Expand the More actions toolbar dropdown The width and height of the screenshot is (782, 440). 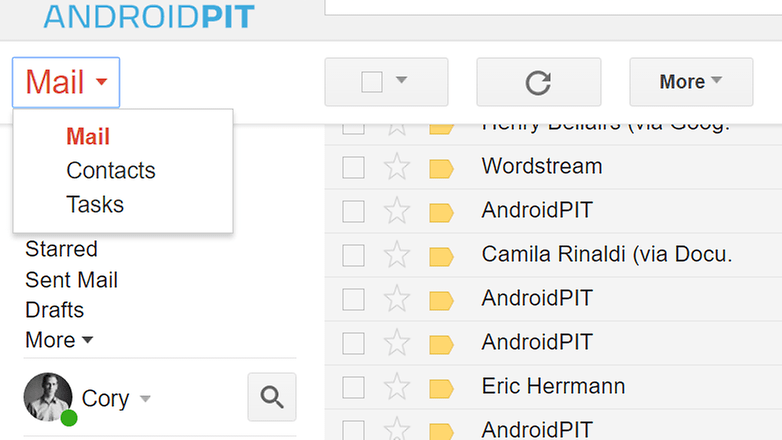pos(691,82)
